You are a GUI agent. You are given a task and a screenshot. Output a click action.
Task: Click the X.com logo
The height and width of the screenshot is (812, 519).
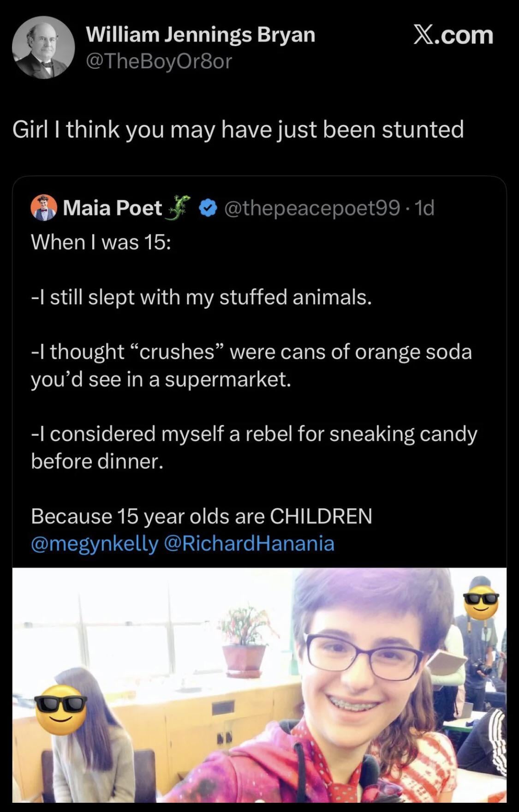453,35
